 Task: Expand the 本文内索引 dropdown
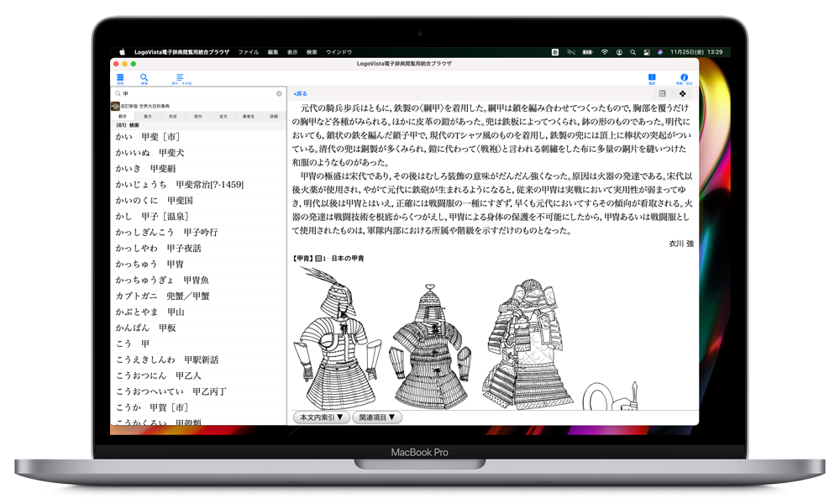tap(322, 417)
